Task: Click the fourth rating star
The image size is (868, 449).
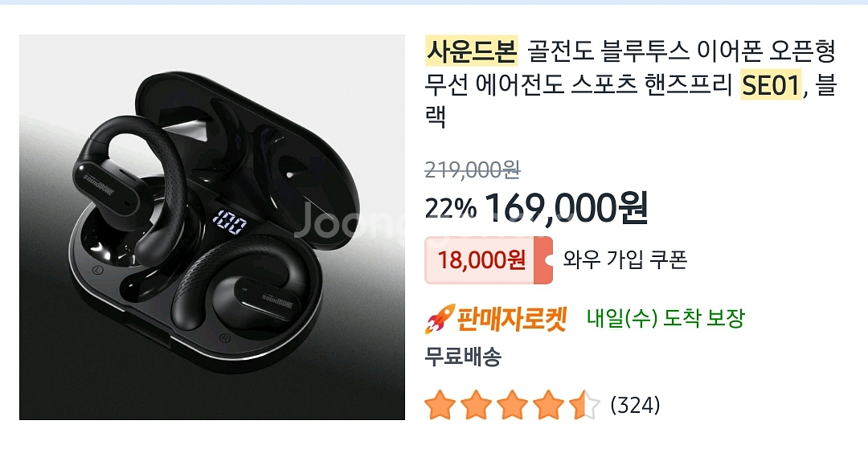Action: coord(548,405)
